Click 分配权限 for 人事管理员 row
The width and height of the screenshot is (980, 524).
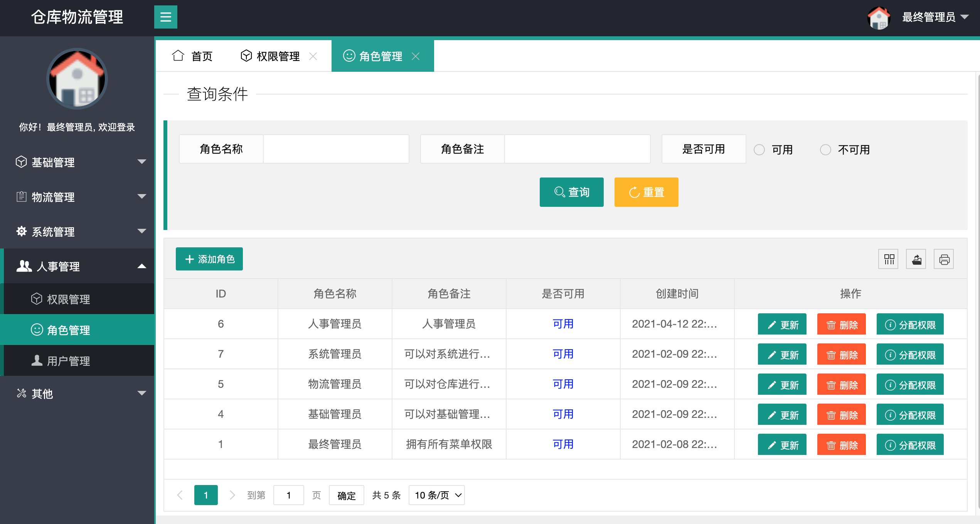point(910,324)
